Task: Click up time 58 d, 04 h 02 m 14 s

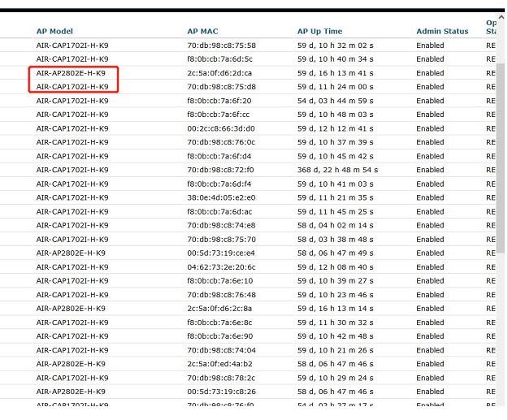Action: (336, 225)
